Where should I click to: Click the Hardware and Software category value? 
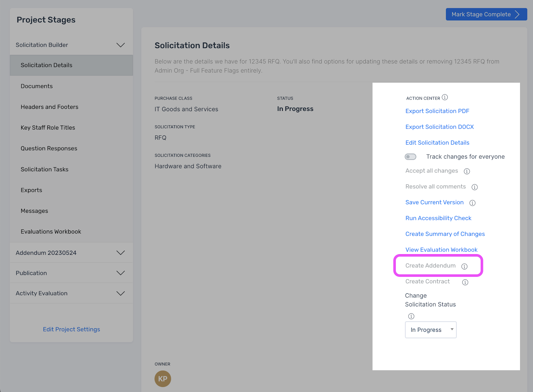click(188, 166)
